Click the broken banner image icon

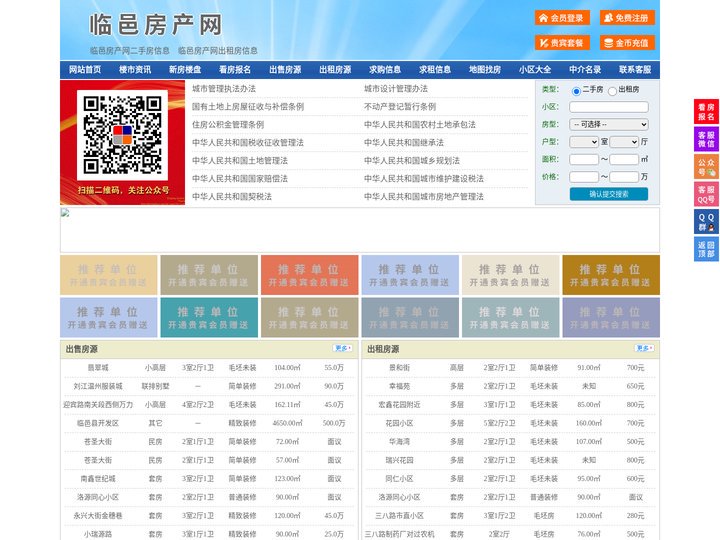point(65,213)
